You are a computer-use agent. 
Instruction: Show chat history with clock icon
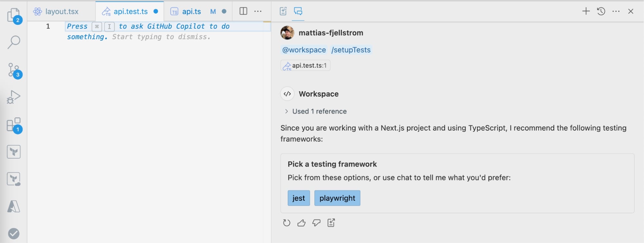[x=601, y=12]
